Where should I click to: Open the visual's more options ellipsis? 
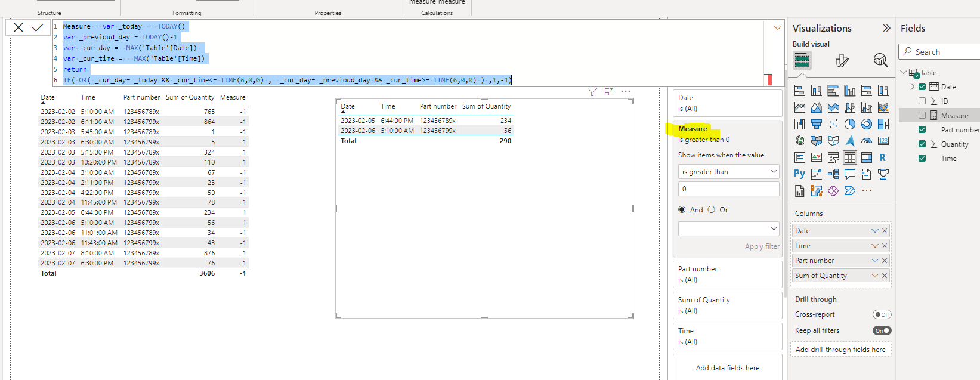(x=626, y=92)
